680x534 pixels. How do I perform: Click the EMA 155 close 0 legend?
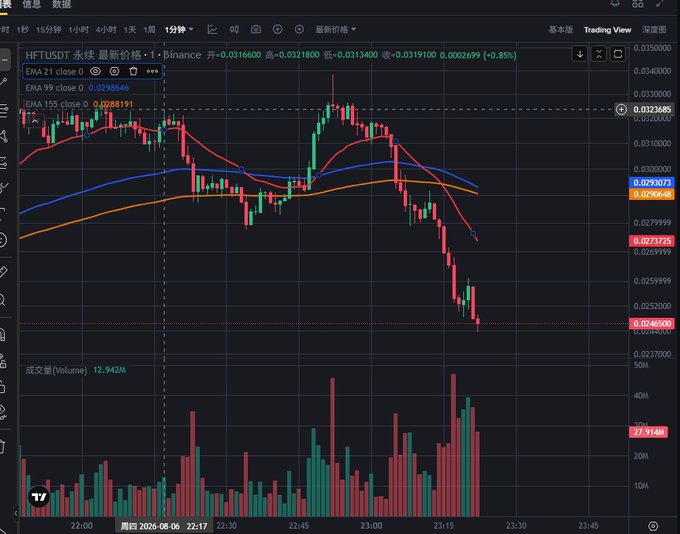pyautogui.click(x=56, y=104)
